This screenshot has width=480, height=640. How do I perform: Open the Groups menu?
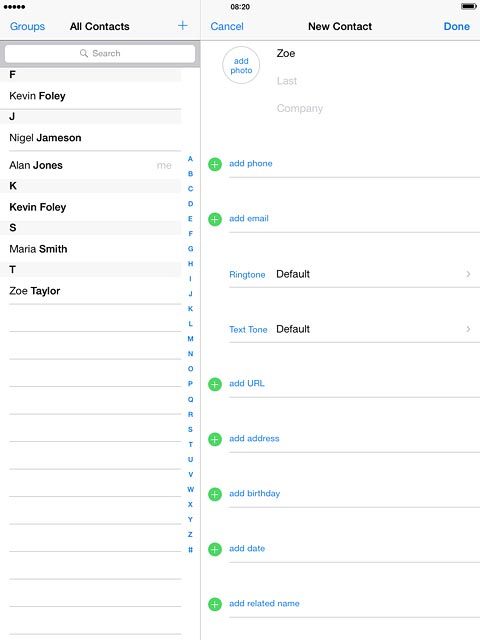27,26
